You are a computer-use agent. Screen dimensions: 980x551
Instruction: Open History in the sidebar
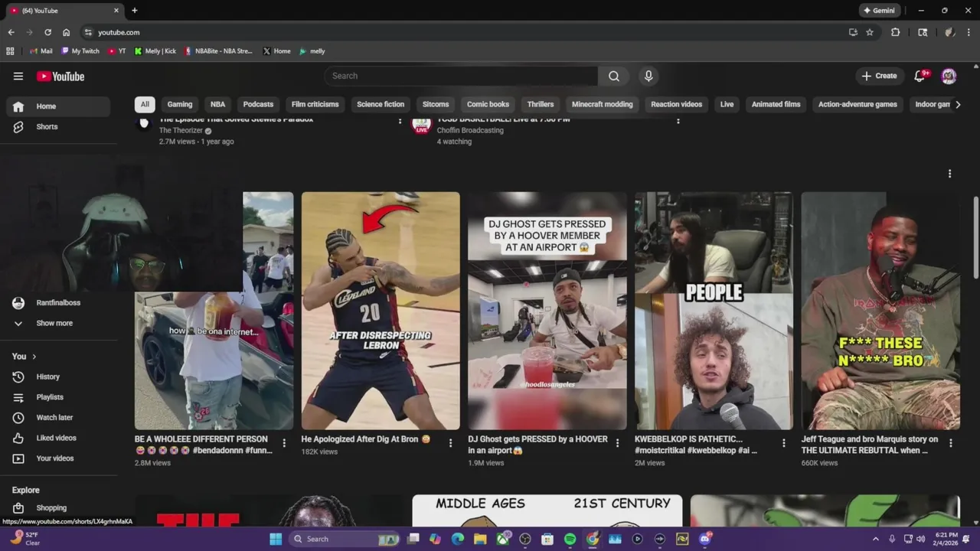click(x=58, y=377)
